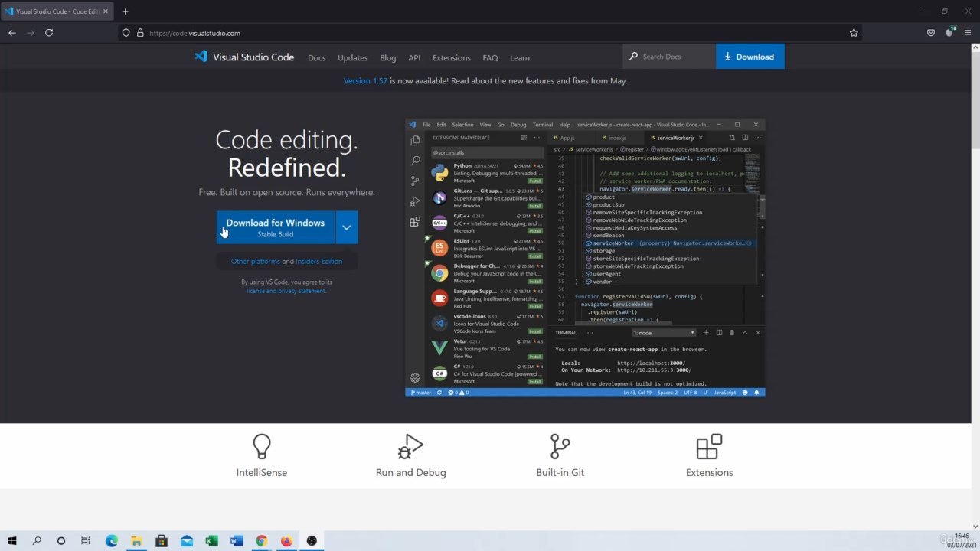Open Extensions in site navigation
980x551 pixels.
452,58
